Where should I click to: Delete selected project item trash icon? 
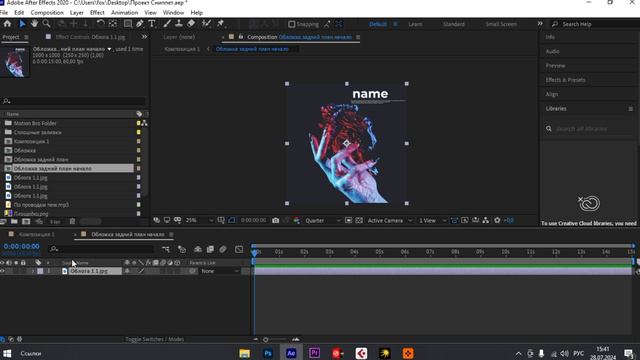pyautogui.click(x=72, y=222)
